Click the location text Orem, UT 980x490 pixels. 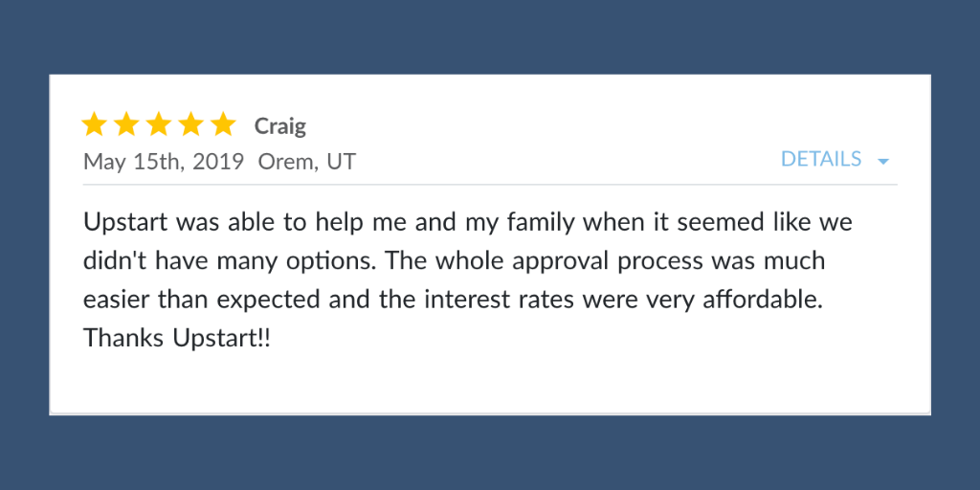coord(307,162)
